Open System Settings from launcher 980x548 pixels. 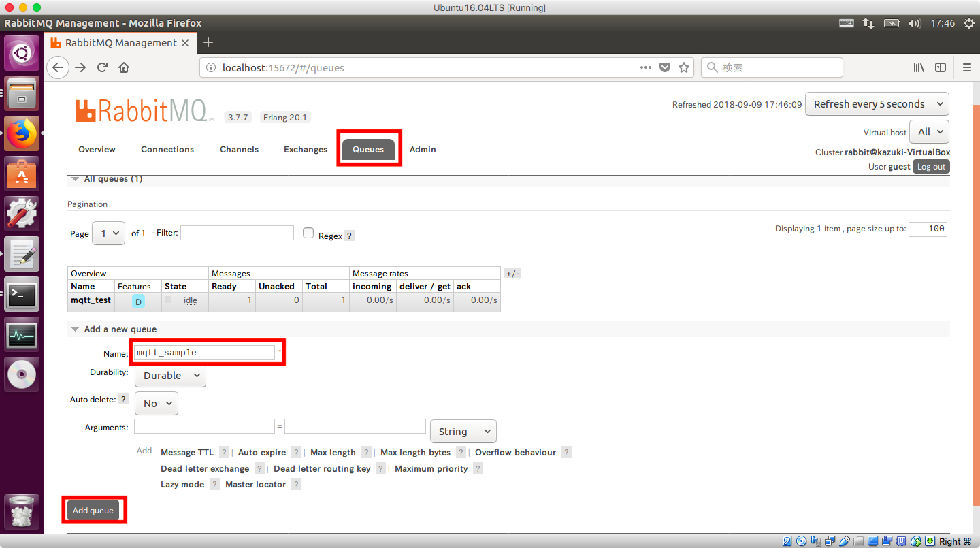22,214
